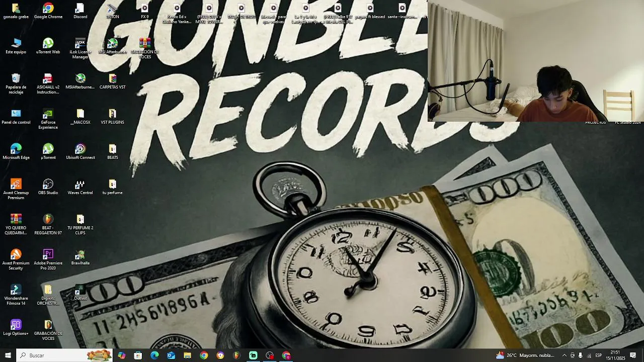This screenshot has width=644, height=362.
Task: Select the TRITON desktop icon
Action: pos(113,11)
